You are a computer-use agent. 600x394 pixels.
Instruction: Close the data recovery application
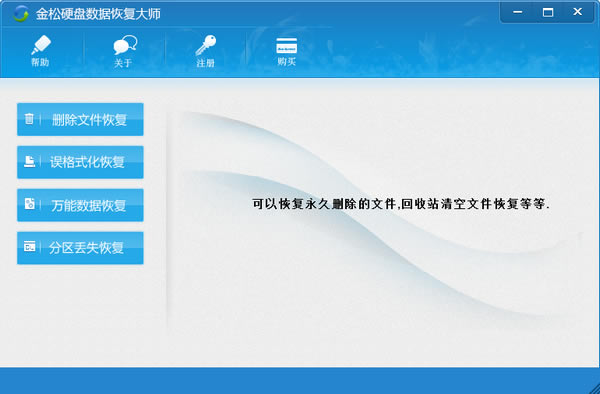pyautogui.click(x=578, y=12)
